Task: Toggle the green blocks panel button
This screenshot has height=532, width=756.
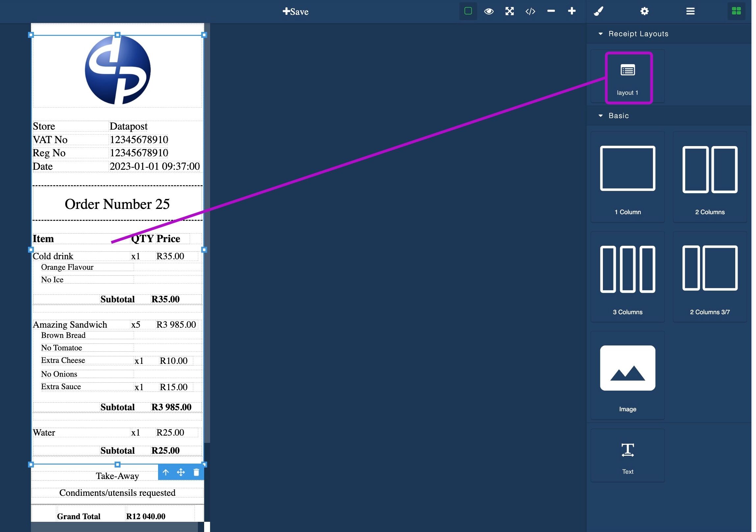Action: tap(736, 11)
